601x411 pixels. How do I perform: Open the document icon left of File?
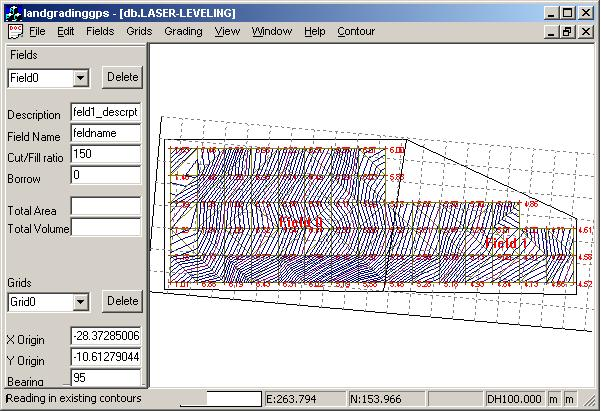(14, 31)
